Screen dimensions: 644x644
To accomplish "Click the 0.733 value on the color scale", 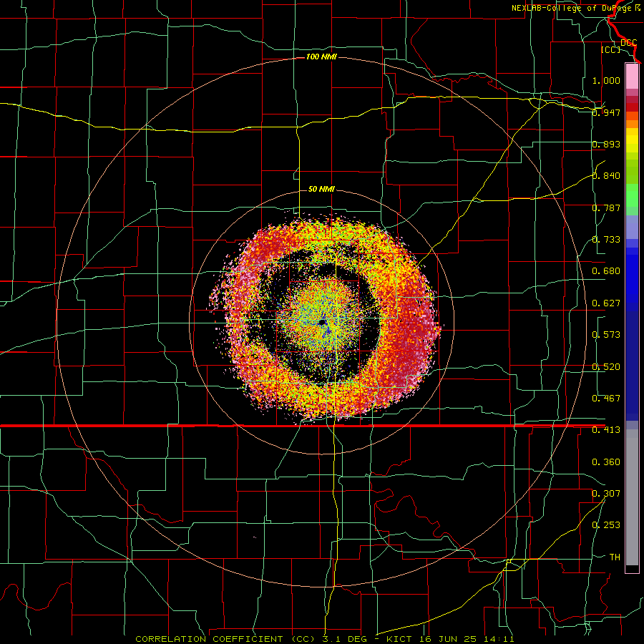I will pyautogui.click(x=606, y=240).
